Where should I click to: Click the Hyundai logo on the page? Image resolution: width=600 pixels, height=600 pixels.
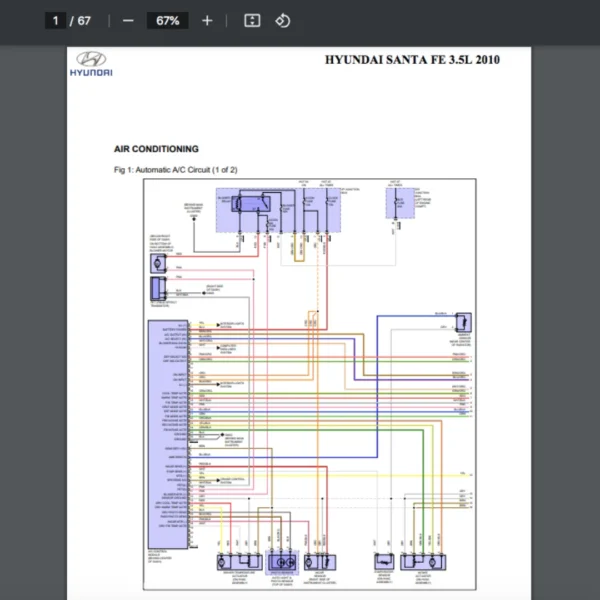(x=91, y=64)
